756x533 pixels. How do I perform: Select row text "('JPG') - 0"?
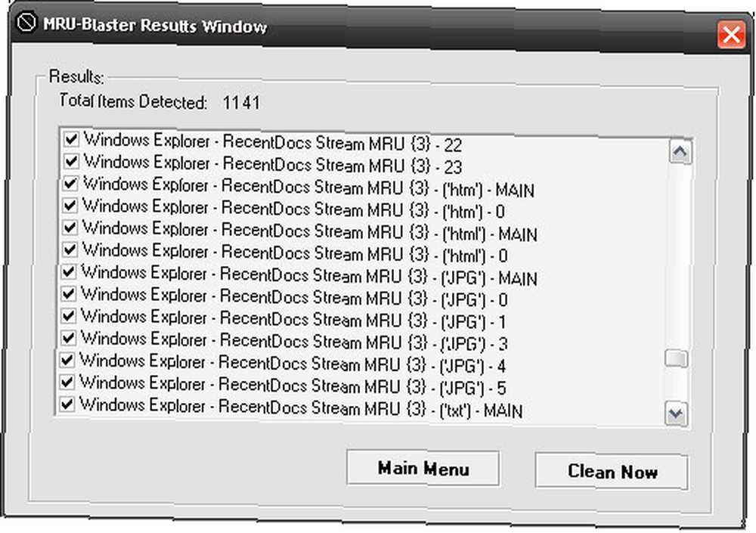pyautogui.click(x=294, y=296)
